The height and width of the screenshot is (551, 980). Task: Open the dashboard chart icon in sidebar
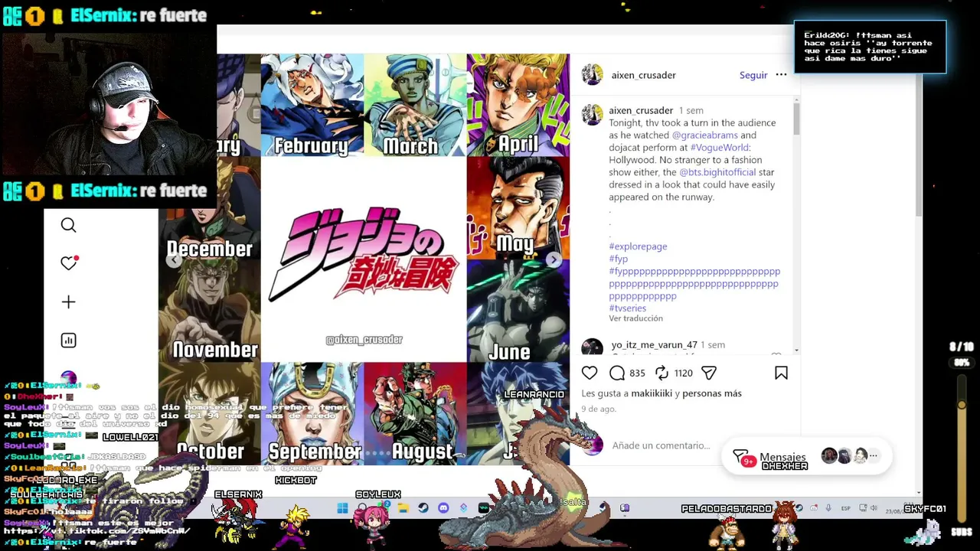[68, 341]
